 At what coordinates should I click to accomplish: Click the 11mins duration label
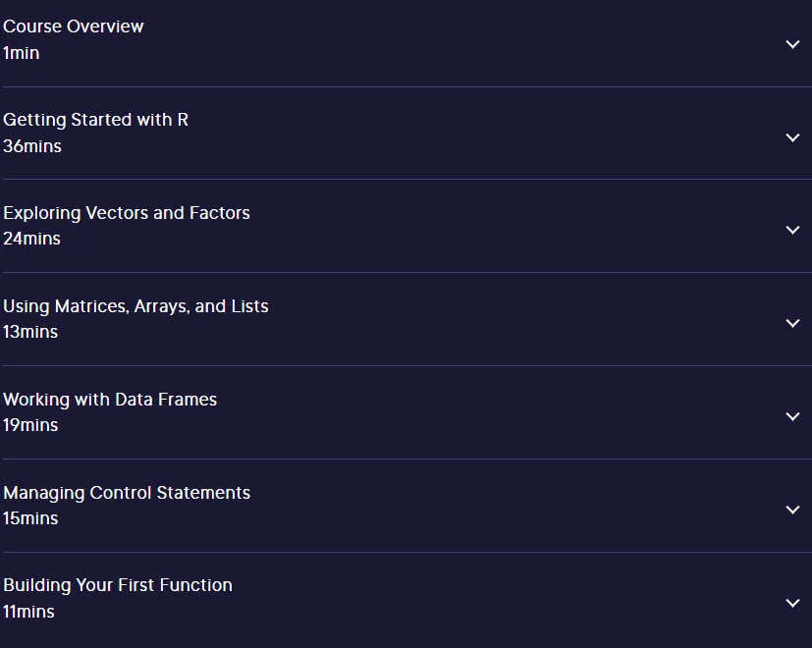[x=28, y=612]
